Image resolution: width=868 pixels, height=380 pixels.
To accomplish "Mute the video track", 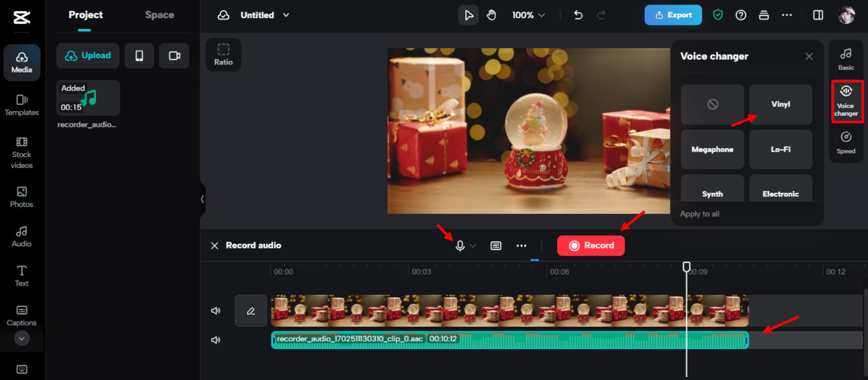I will [x=215, y=310].
